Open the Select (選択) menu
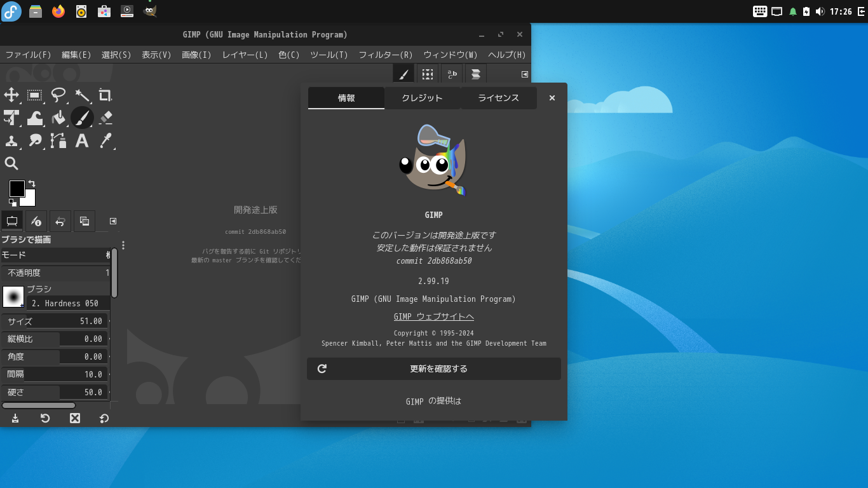This screenshot has width=868, height=488. click(x=116, y=55)
